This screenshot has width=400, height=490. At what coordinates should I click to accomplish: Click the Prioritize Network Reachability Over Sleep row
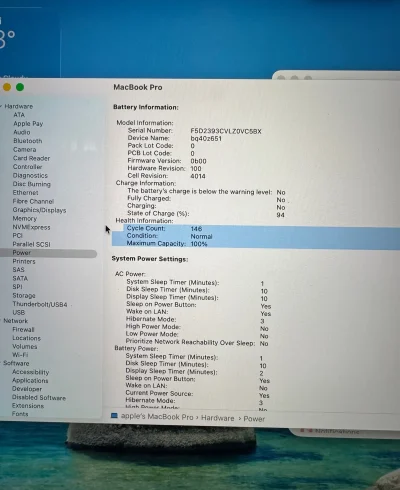pyautogui.click(x=197, y=342)
